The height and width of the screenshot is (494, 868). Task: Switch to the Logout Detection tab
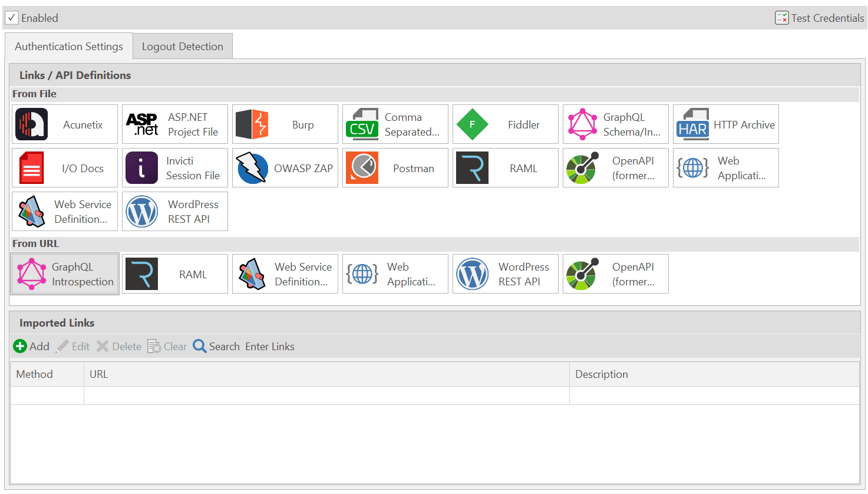183,47
